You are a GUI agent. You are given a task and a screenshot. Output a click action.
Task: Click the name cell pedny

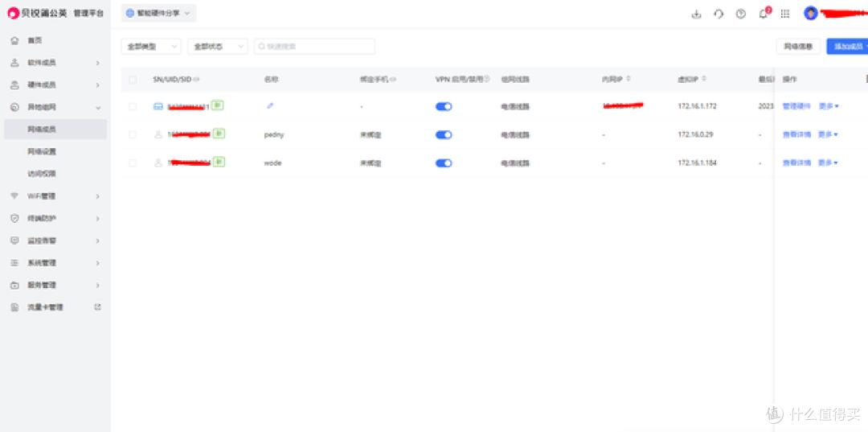274,134
